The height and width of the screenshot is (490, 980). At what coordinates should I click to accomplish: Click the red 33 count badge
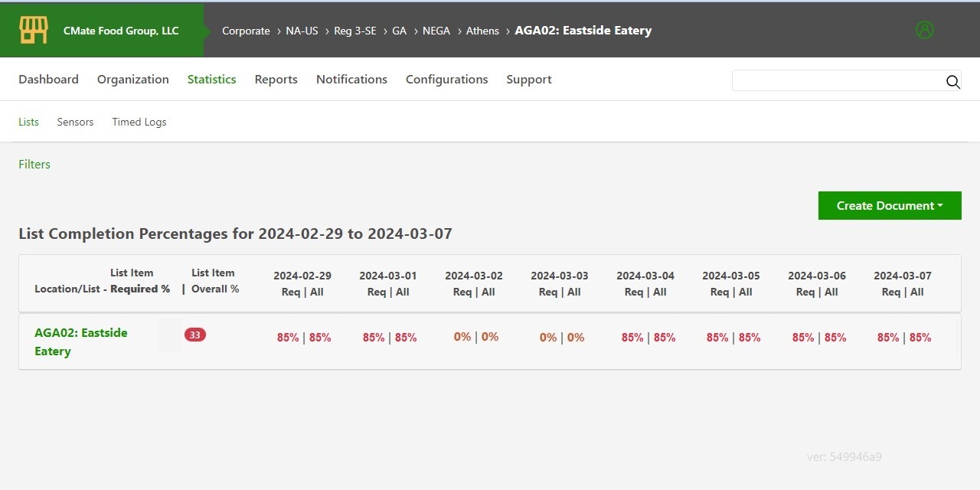click(x=194, y=335)
